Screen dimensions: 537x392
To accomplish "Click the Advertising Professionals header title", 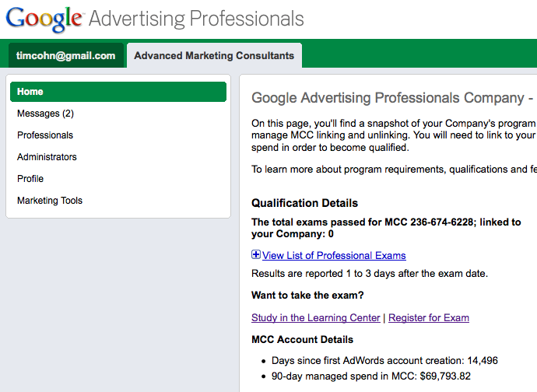I will [x=196, y=19].
